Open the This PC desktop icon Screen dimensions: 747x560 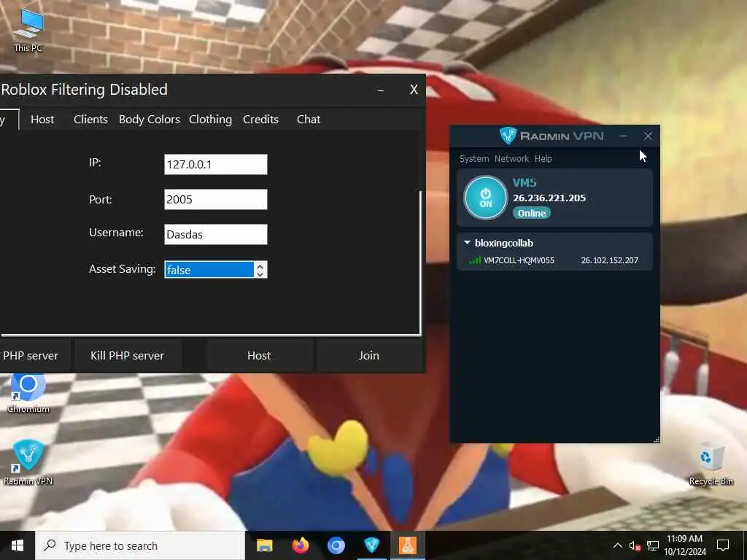[28, 29]
